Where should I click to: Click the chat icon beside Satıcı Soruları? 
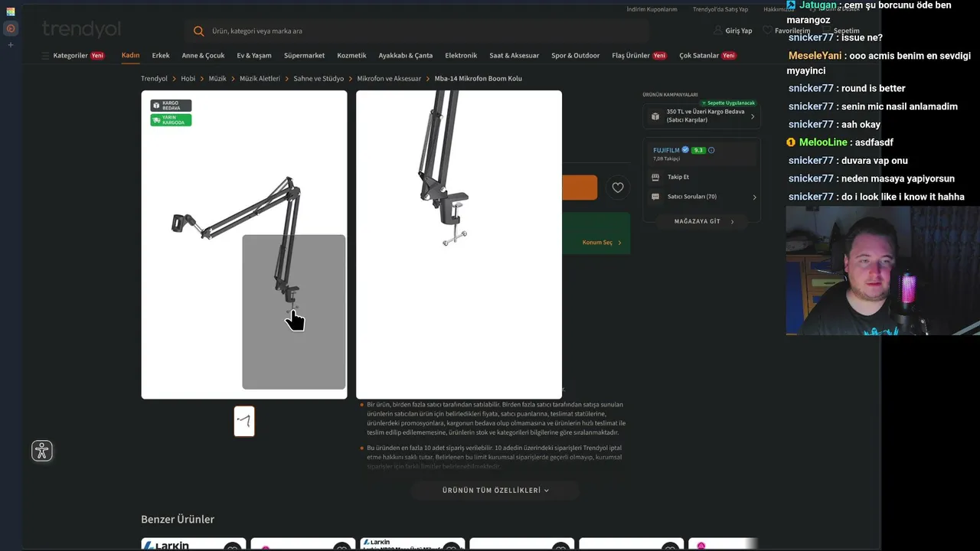pyautogui.click(x=655, y=197)
